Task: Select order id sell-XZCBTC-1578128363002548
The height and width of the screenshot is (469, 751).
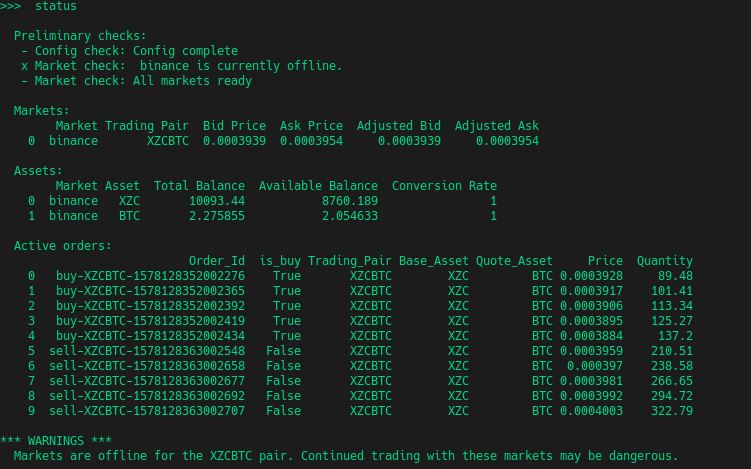Action: (x=147, y=351)
